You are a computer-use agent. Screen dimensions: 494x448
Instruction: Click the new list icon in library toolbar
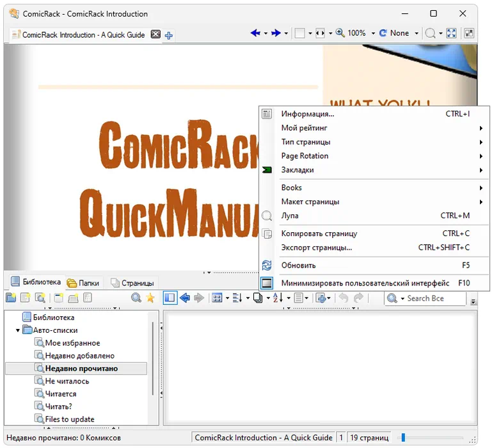pos(25,298)
